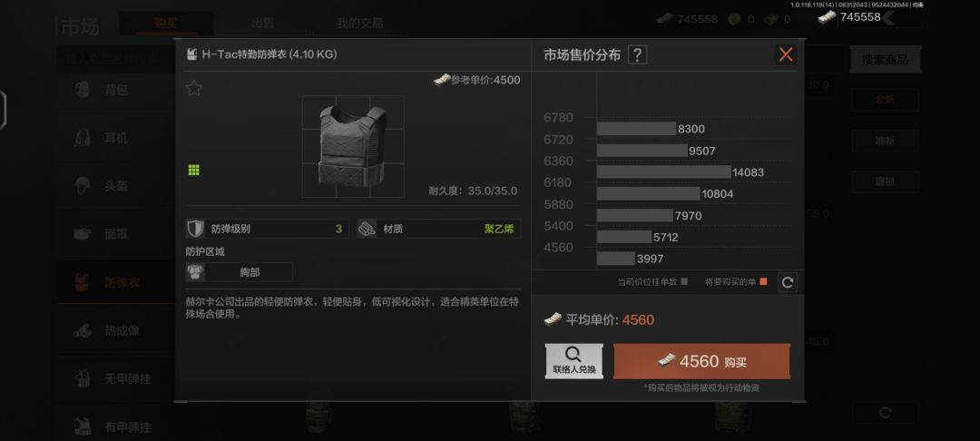Open the 头盔 helmet category
The height and width of the screenshot is (441, 980).
click(115, 186)
